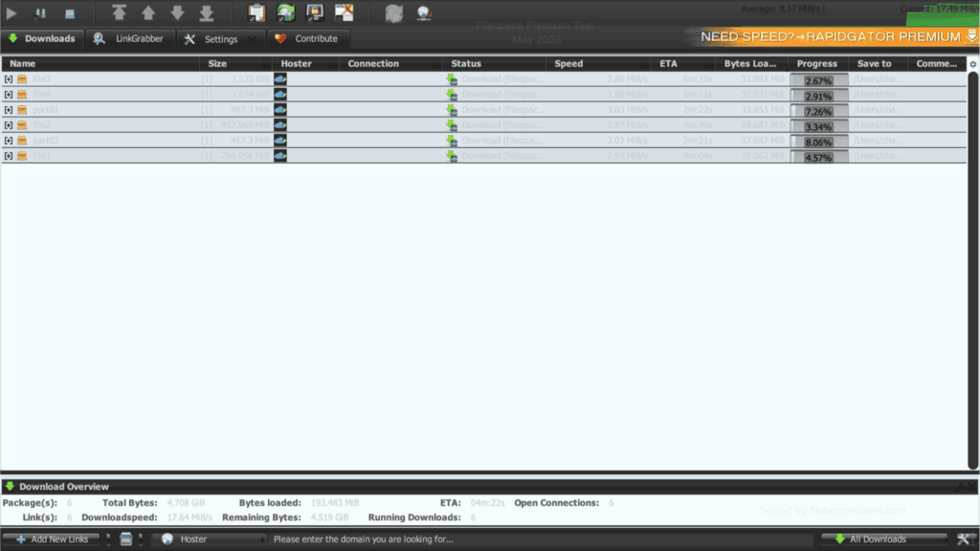Image resolution: width=980 pixels, height=551 pixels.
Task: Open the Add New Links dropdown arrow
Action: (108, 540)
